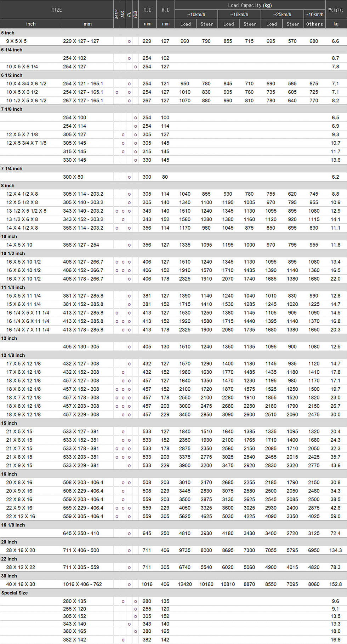Click the PL column header

(x=129, y=14)
